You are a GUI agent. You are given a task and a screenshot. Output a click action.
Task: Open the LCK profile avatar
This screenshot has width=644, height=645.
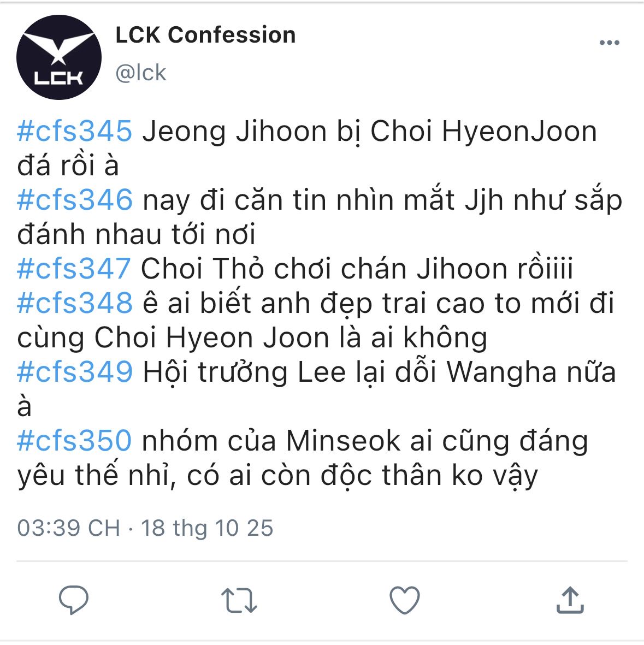59,57
